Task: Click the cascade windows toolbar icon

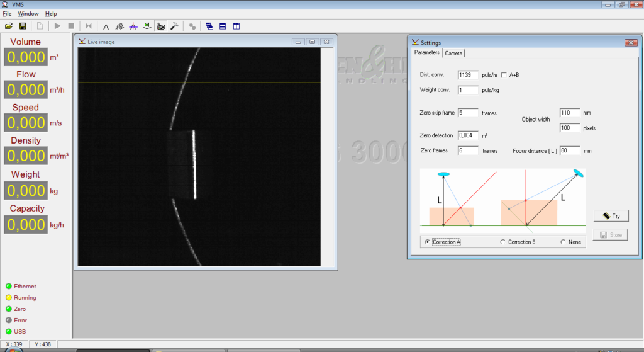Action: (x=209, y=26)
